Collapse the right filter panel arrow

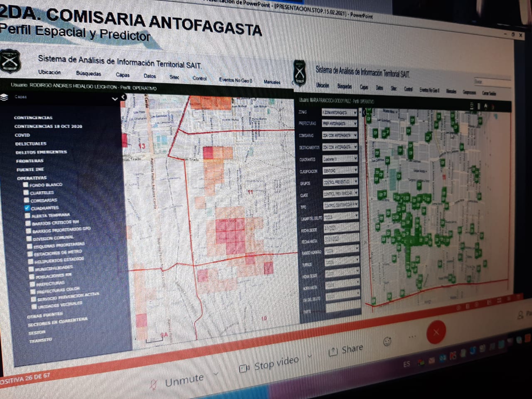(x=364, y=112)
